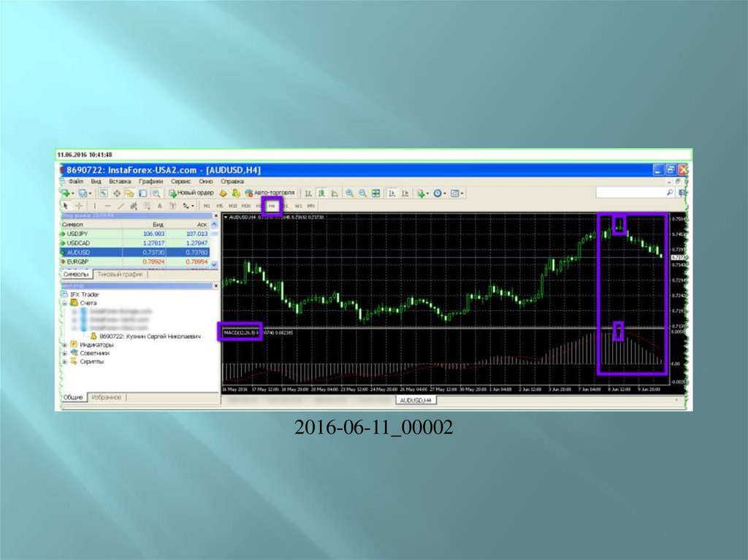Click the tile windows grid icon
The height and width of the screenshot is (560, 748).
point(375,193)
